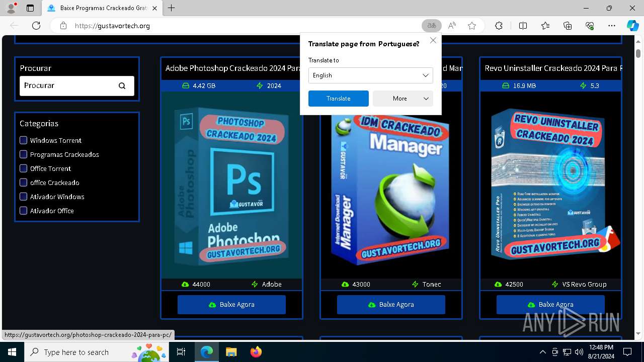Open Browser essentials heart icon
Image resolution: width=644 pixels, height=362 pixels.
[590, 26]
